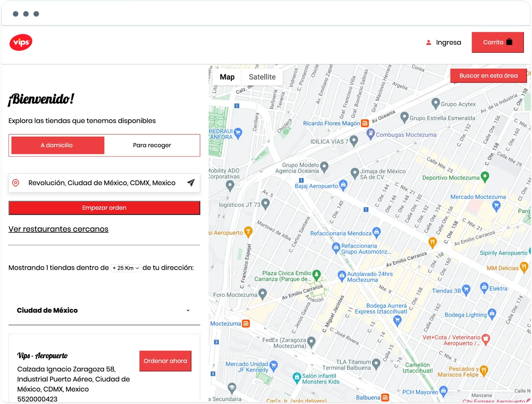Click the Vips - Aeropuerto store title
Screen dimensions: 532x404
click(x=42, y=356)
